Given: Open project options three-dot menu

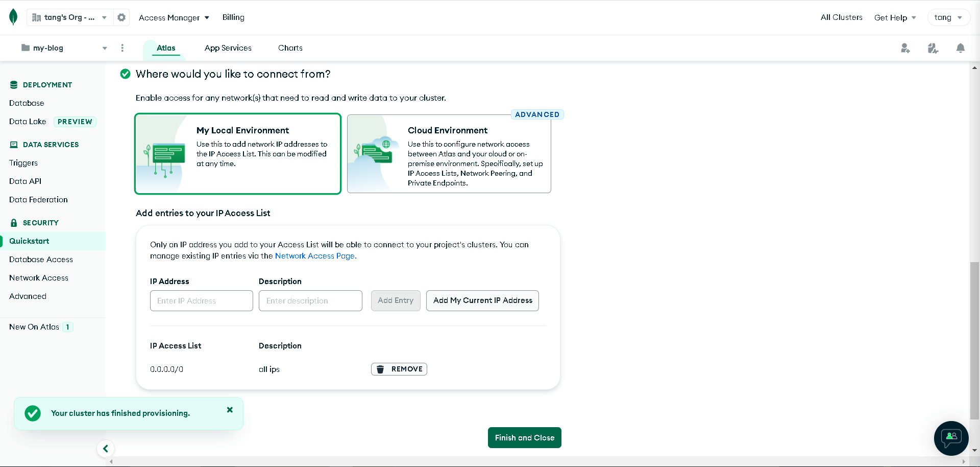Looking at the screenshot, I should [122, 48].
